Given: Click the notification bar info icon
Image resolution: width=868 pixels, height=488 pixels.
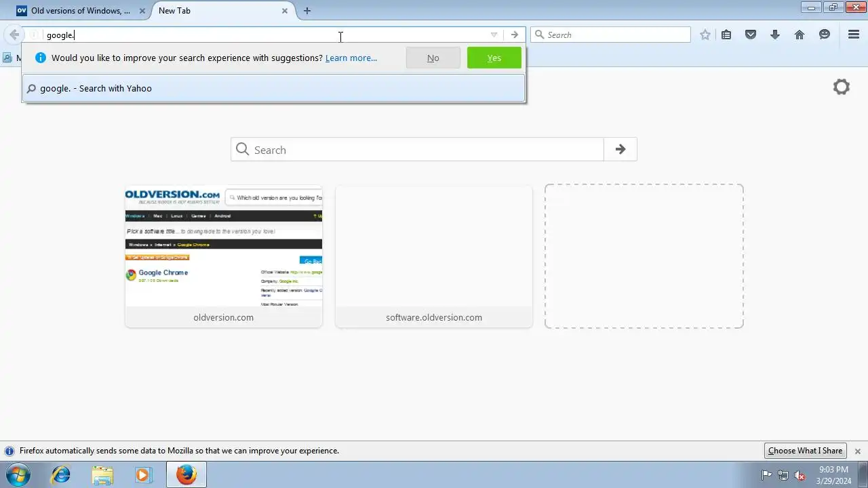Looking at the screenshot, I should click(x=9, y=451).
